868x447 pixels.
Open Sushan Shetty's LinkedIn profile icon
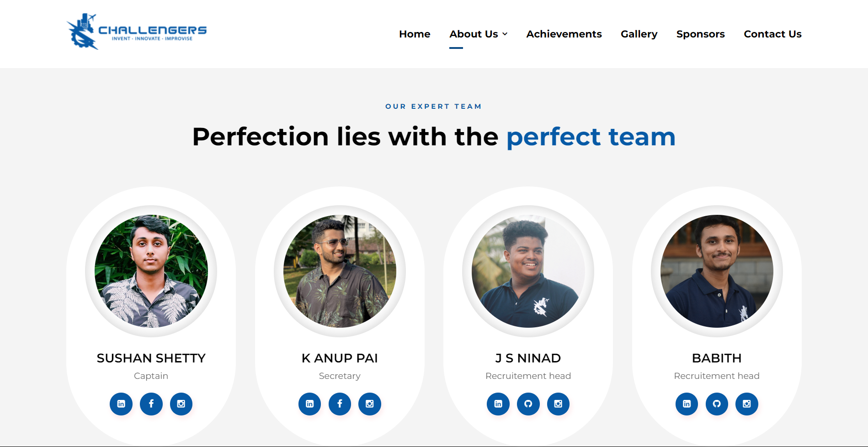[121, 404]
